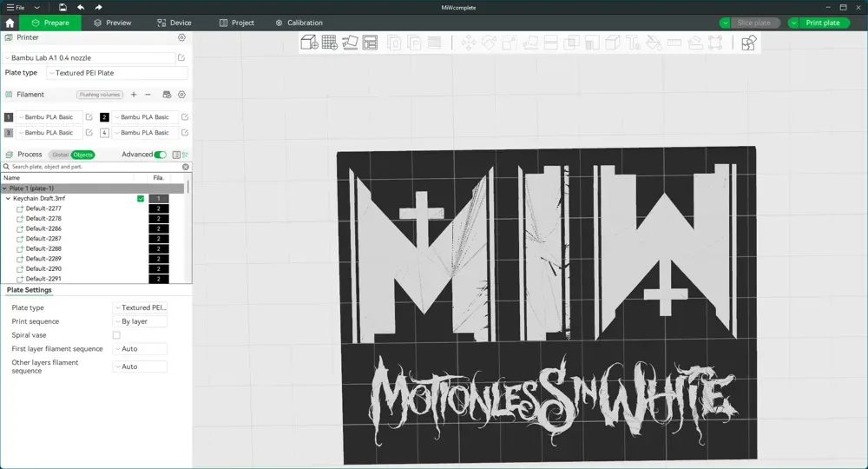Edit the filament 3 preset
This screenshot has height=469, width=868.
click(x=89, y=132)
